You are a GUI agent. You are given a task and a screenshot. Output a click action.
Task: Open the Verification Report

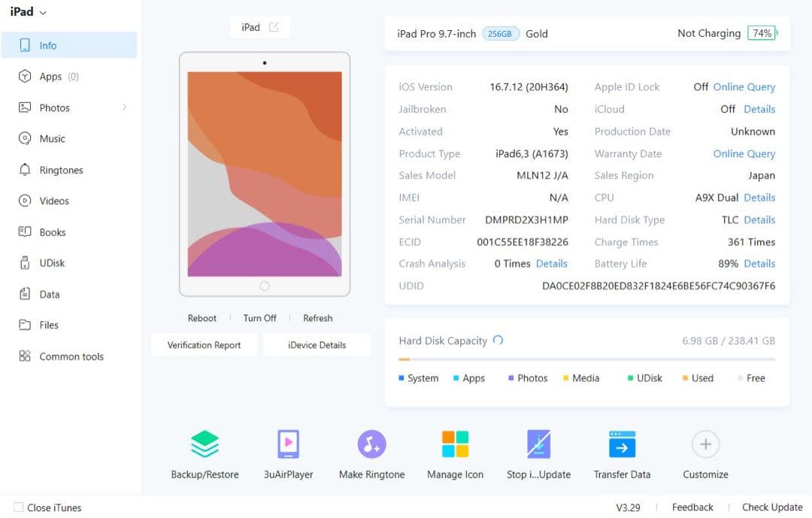[x=204, y=344]
